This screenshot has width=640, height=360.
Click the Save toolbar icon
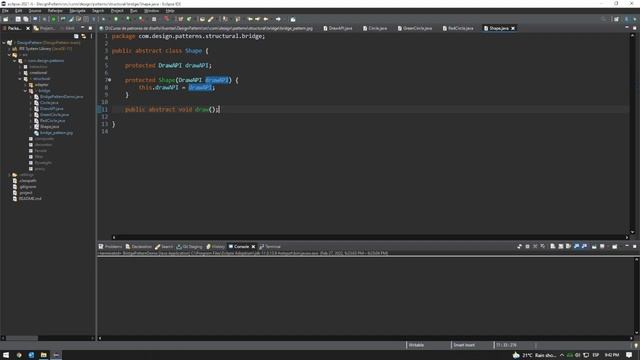(18, 19)
